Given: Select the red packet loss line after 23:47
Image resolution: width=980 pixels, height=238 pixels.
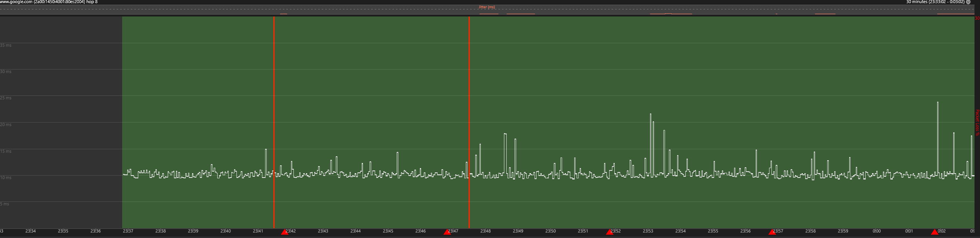Looking at the screenshot, I should pos(469,122).
